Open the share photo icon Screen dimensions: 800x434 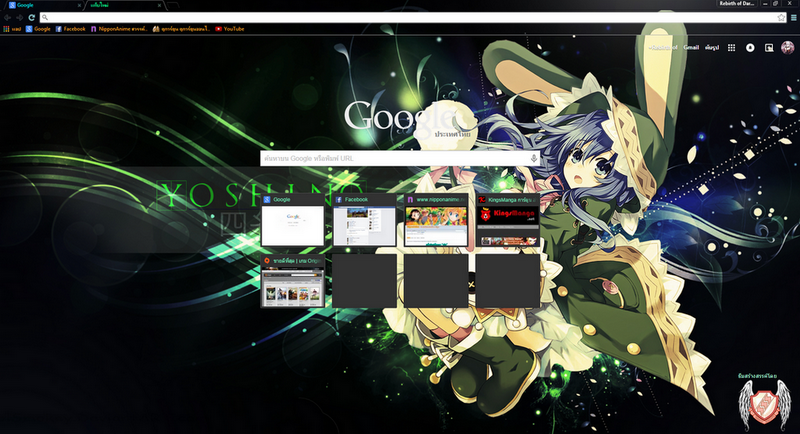(x=768, y=47)
